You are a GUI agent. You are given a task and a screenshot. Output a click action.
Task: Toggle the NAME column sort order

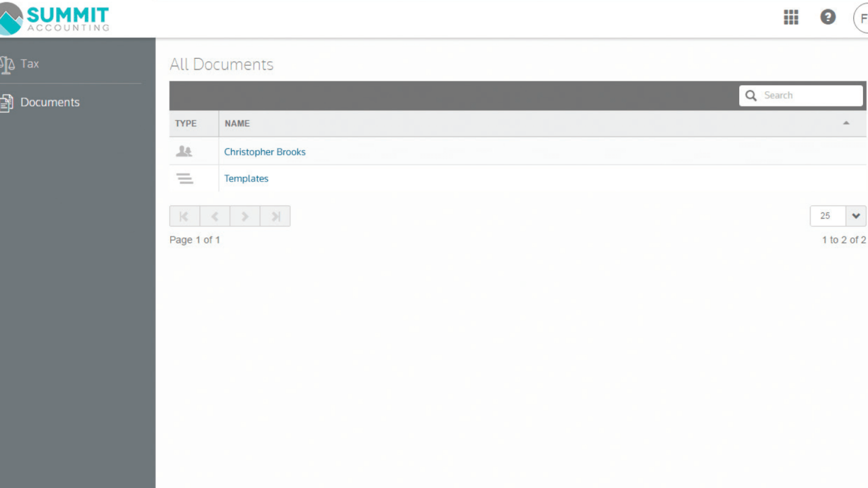[237, 123]
